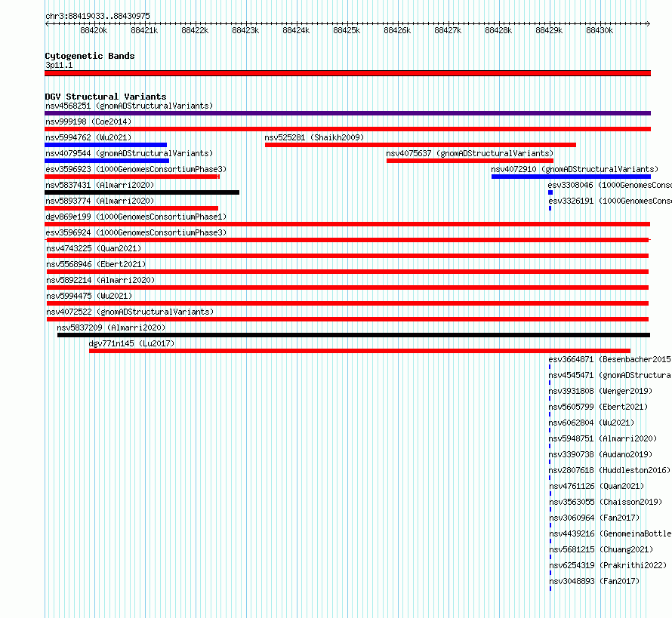The height and width of the screenshot is (618, 672).
Task: Select the 3p11.1 band label
Action: 59,65
